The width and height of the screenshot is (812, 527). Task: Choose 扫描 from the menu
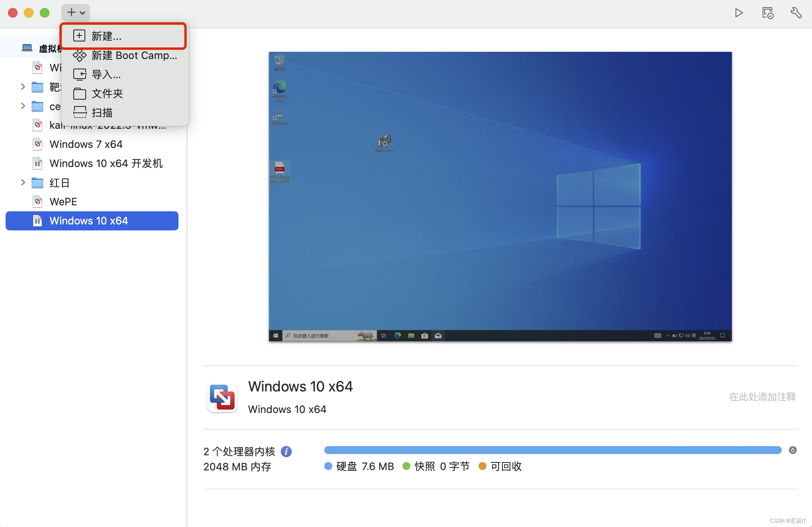point(125,113)
